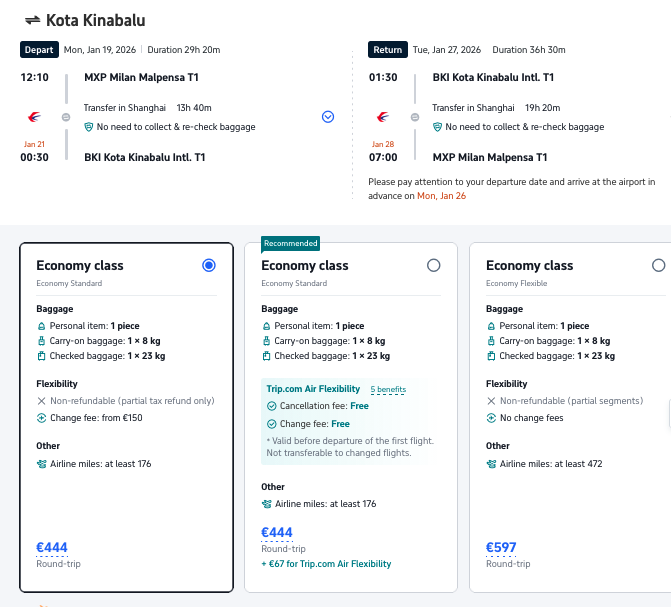The width and height of the screenshot is (671, 607).
Task: Click the checked baggage icon in the first fare card
Action: click(41, 356)
